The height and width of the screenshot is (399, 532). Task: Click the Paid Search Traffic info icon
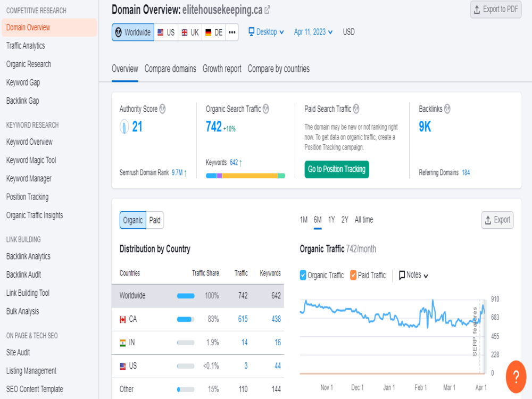click(356, 109)
